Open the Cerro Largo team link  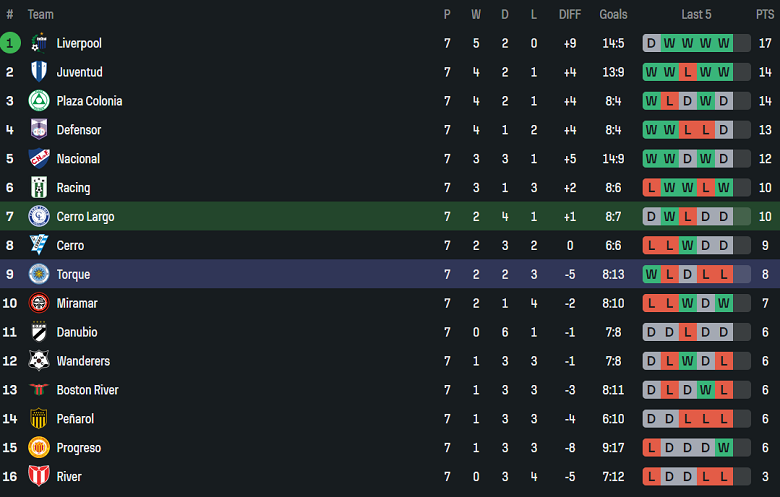point(85,217)
